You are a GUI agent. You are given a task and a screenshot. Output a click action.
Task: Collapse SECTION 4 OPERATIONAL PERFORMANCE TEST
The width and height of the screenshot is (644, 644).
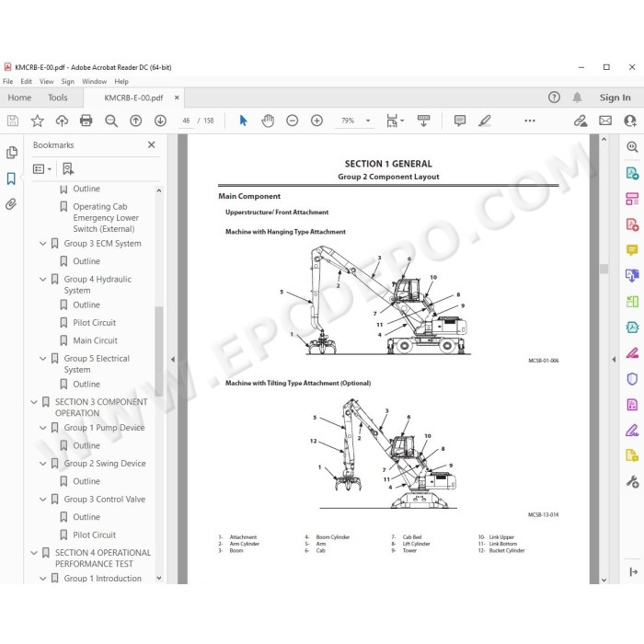pyautogui.click(x=34, y=552)
